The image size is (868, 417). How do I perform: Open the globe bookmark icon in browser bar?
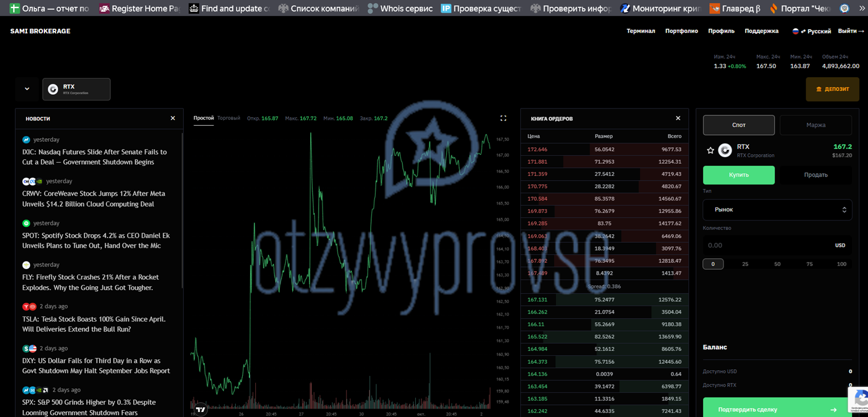click(845, 9)
